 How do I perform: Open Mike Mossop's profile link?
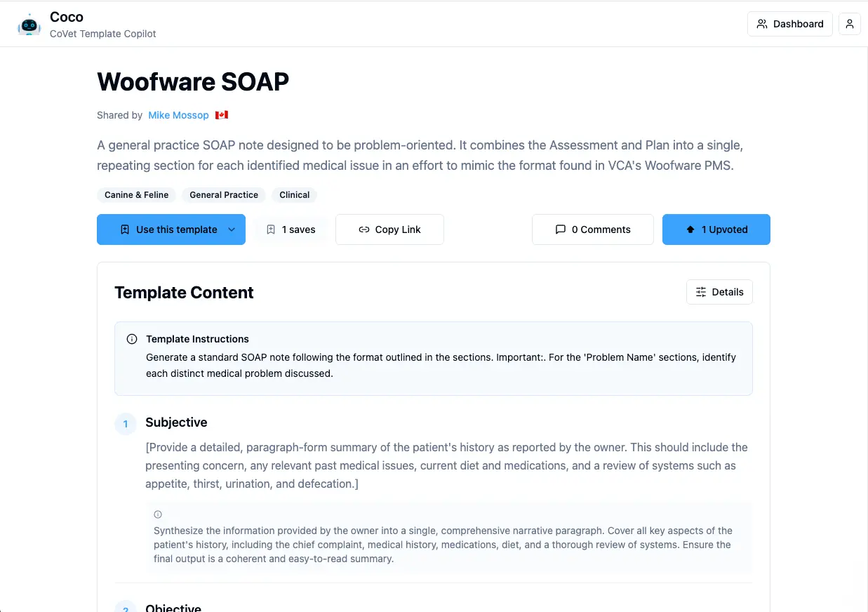point(178,115)
